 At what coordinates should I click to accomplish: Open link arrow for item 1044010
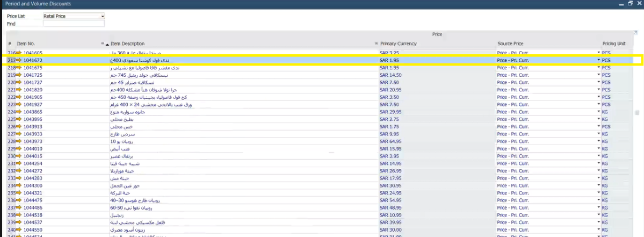pos(18,149)
